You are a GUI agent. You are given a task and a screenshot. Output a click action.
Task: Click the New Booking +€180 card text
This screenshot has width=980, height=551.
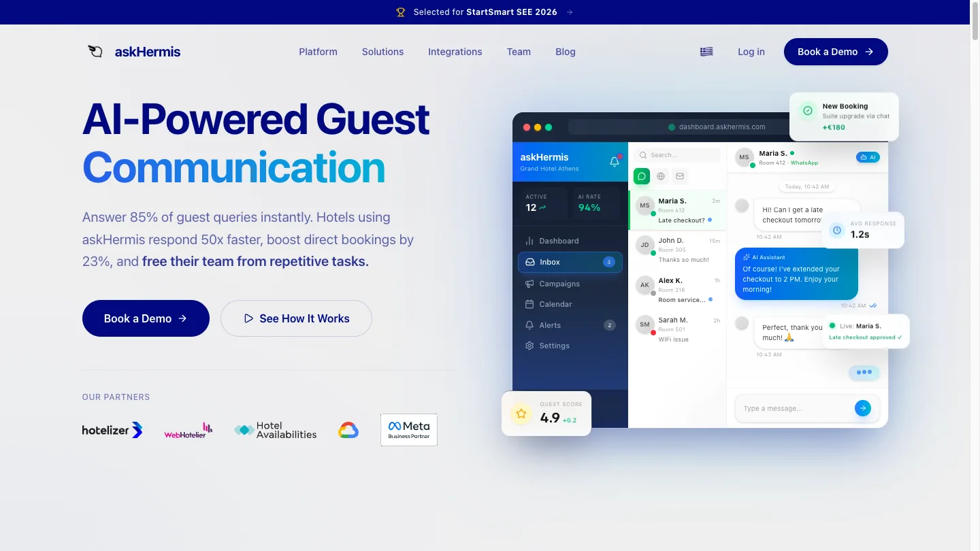(855, 116)
